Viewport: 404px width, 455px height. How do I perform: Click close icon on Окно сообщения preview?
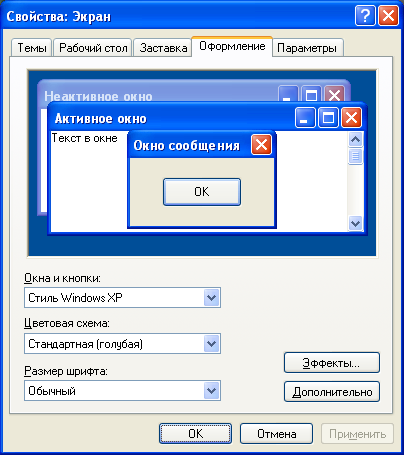[261, 145]
